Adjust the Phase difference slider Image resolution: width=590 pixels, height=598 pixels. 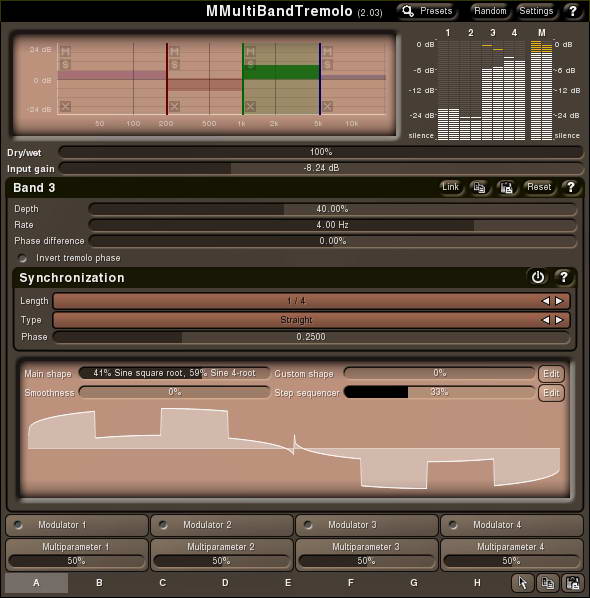pyautogui.click(x=332, y=241)
